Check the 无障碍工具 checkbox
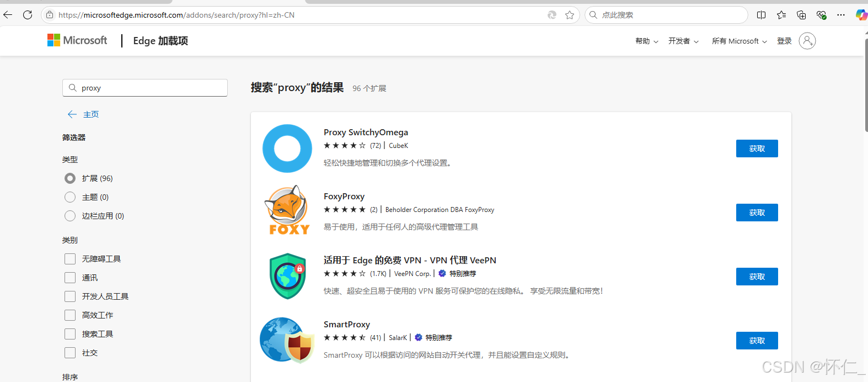The image size is (868, 382). pos(70,259)
